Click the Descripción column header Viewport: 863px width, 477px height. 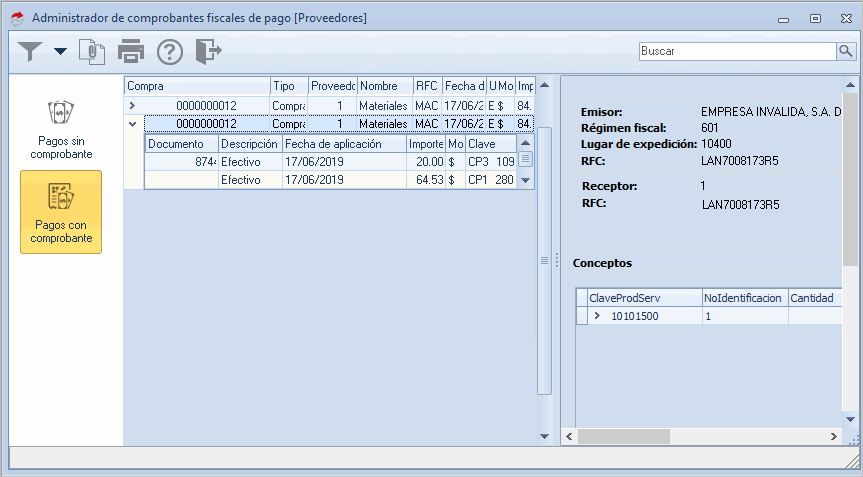[x=250, y=144]
